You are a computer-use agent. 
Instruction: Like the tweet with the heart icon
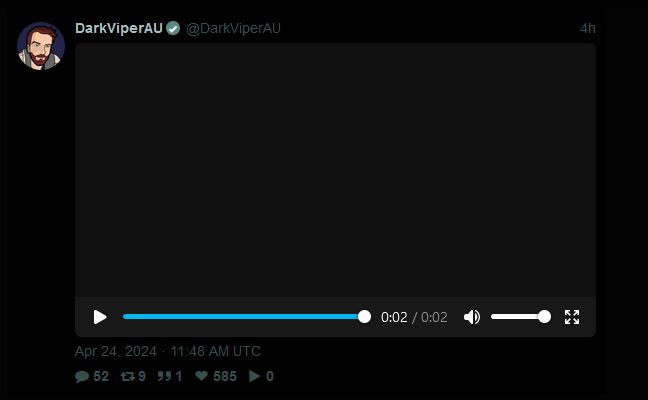[x=201, y=376]
